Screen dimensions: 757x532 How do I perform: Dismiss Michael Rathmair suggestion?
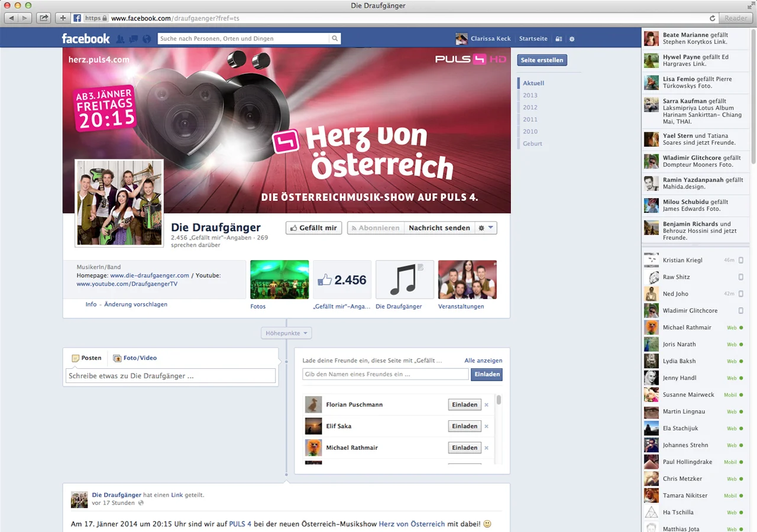click(x=487, y=447)
